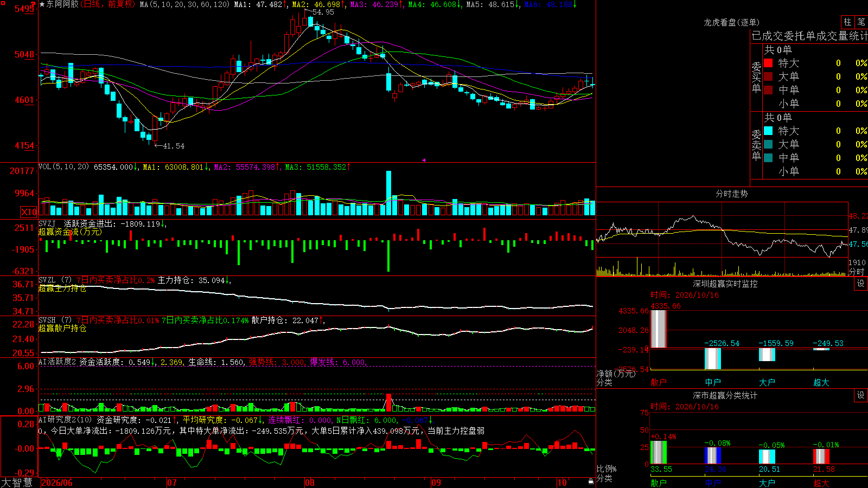Click the AI研究度2(10) indicator label
The width and height of the screenshot is (868, 488).
(x=65, y=420)
